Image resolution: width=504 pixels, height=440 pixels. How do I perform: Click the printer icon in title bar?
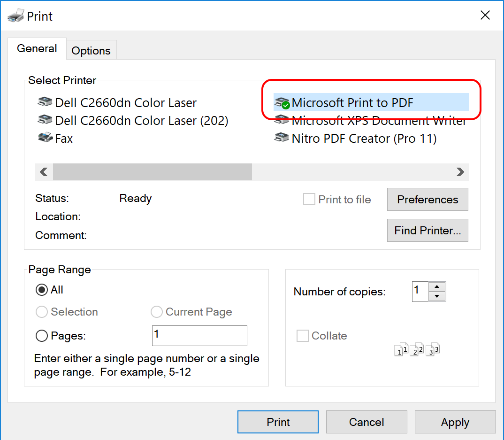point(16,15)
